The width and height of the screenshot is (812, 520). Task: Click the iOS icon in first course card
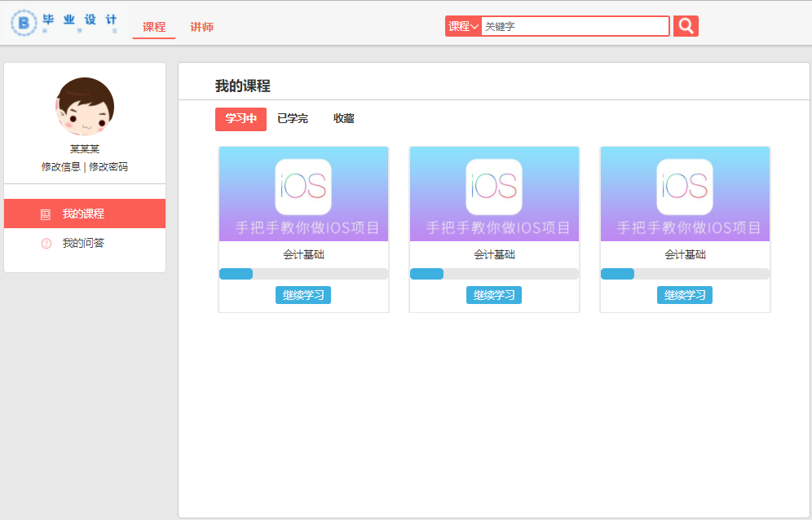pos(303,187)
